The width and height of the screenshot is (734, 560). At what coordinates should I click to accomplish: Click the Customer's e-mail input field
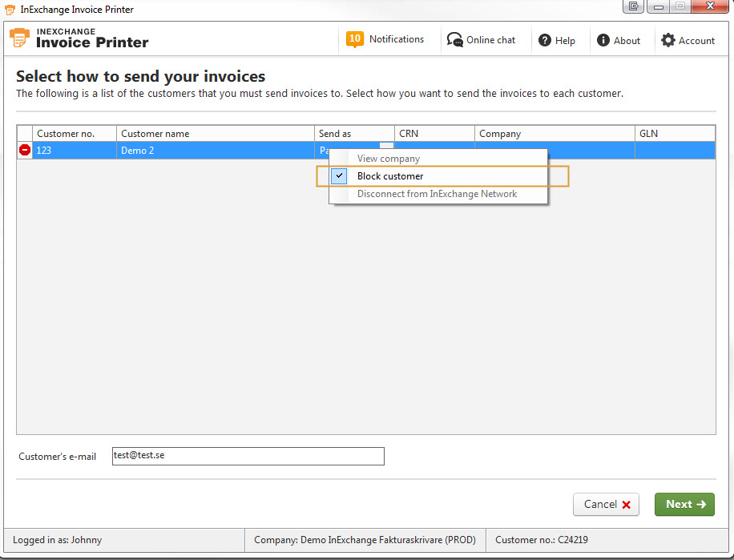tap(248, 456)
